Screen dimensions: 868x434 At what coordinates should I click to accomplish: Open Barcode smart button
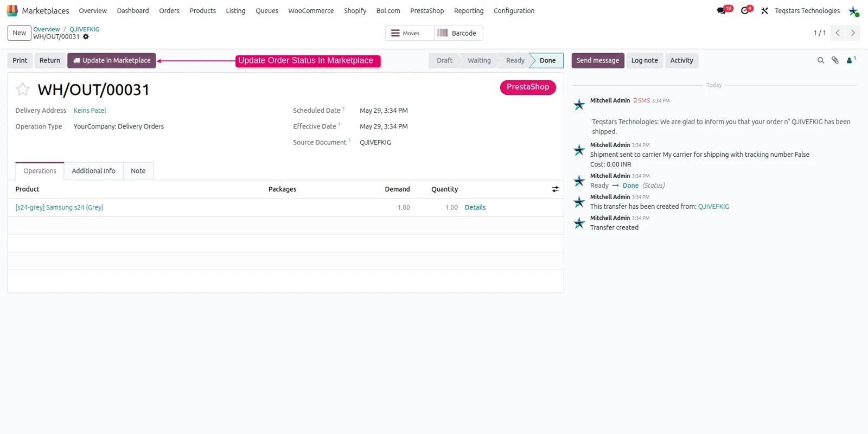click(458, 33)
